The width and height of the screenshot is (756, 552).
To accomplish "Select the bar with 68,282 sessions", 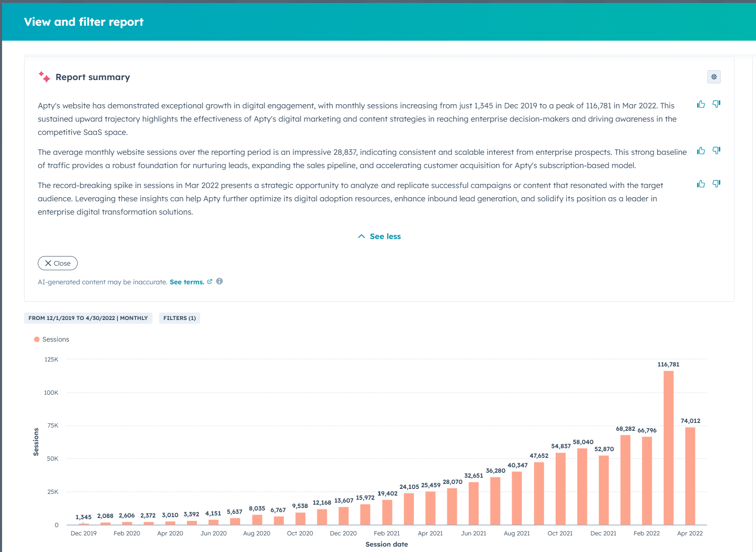I will tap(625, 480).
